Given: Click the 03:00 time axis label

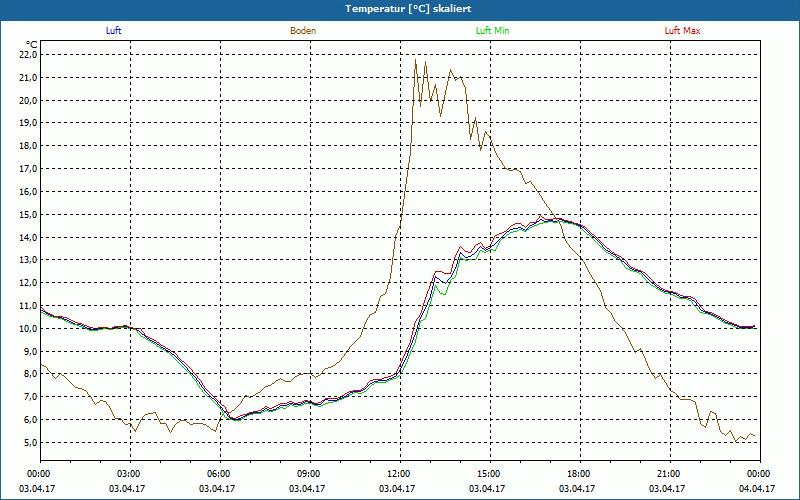Looking at the screenshot, I should (x=130, y=474).
